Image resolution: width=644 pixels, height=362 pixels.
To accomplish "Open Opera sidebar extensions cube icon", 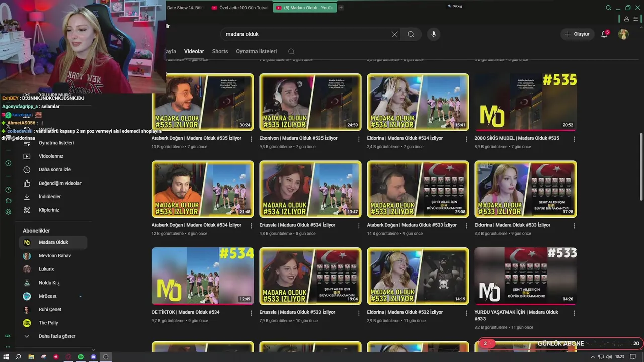I will coord(8,201).
